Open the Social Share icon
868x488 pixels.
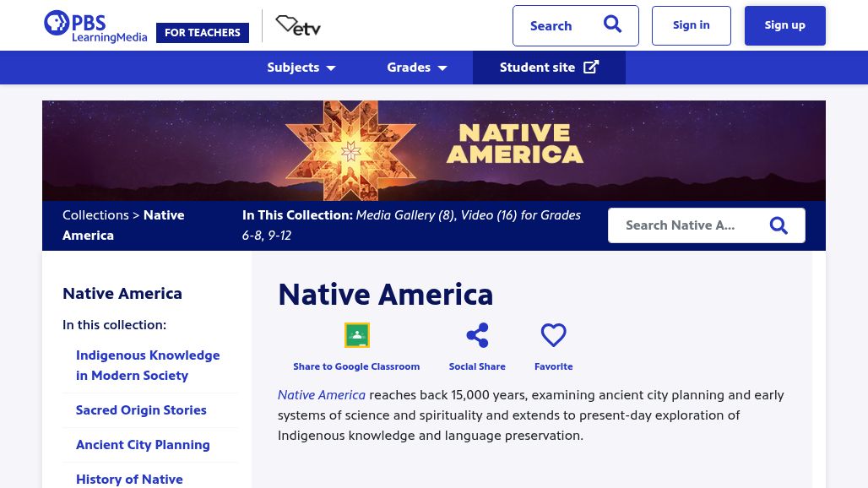click(x=477, y=335)
